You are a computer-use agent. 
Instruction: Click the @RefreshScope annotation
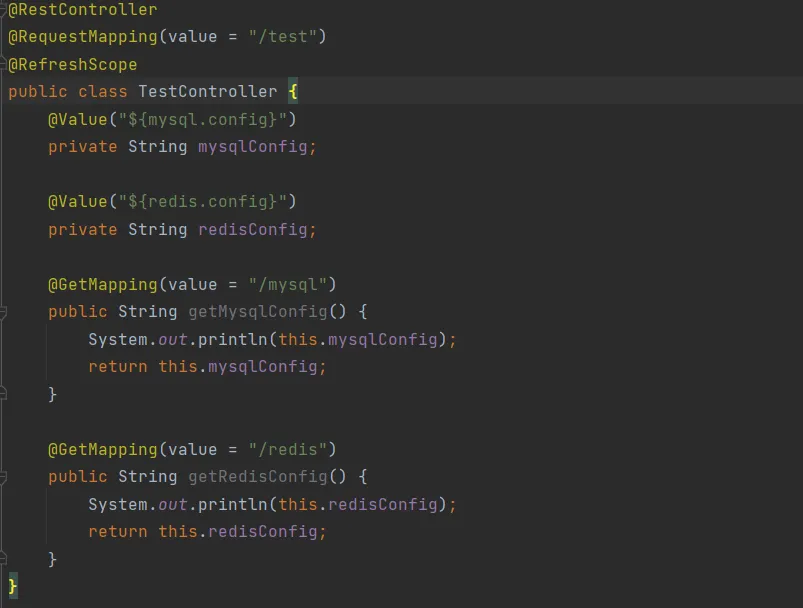[73, 64]
